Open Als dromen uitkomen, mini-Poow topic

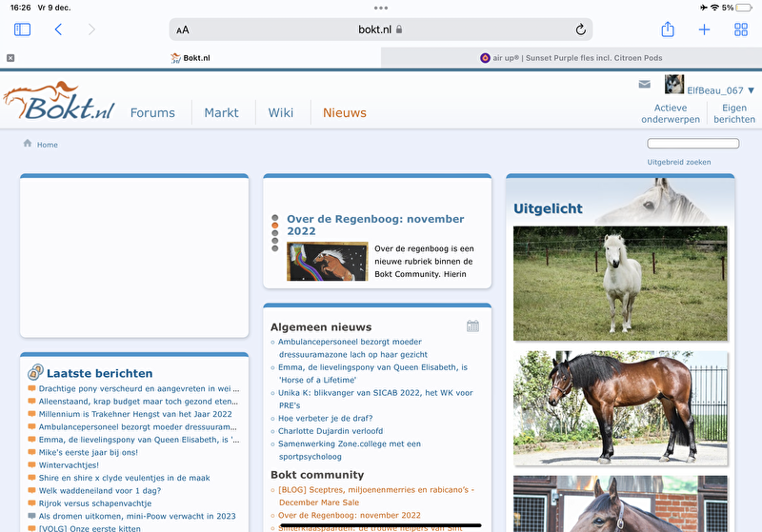(137, 516)
